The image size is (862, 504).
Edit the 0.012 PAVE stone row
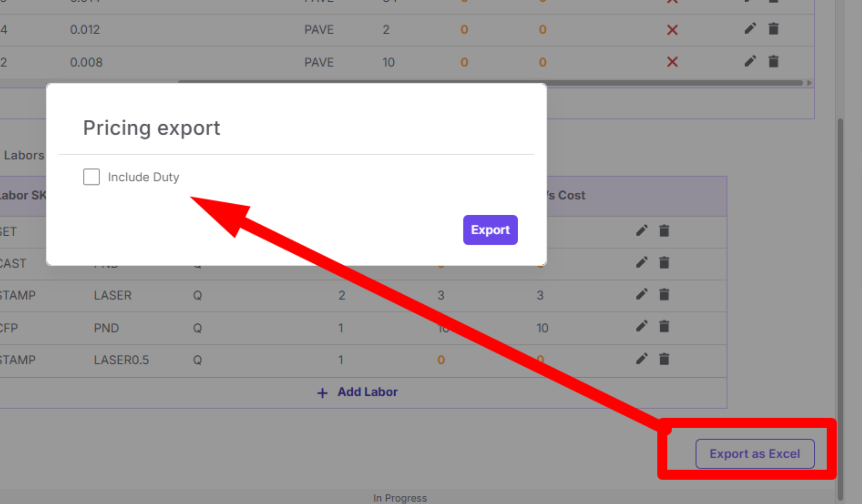750,29
